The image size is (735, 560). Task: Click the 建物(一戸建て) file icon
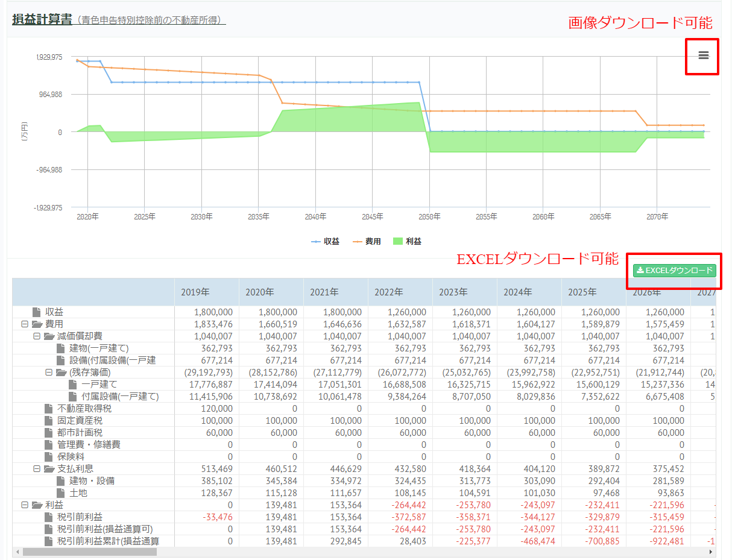[60, 348]
